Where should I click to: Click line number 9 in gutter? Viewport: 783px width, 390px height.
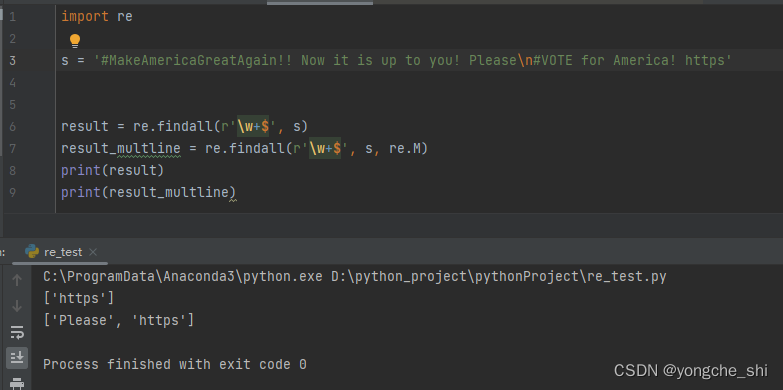tap(12, 193)
